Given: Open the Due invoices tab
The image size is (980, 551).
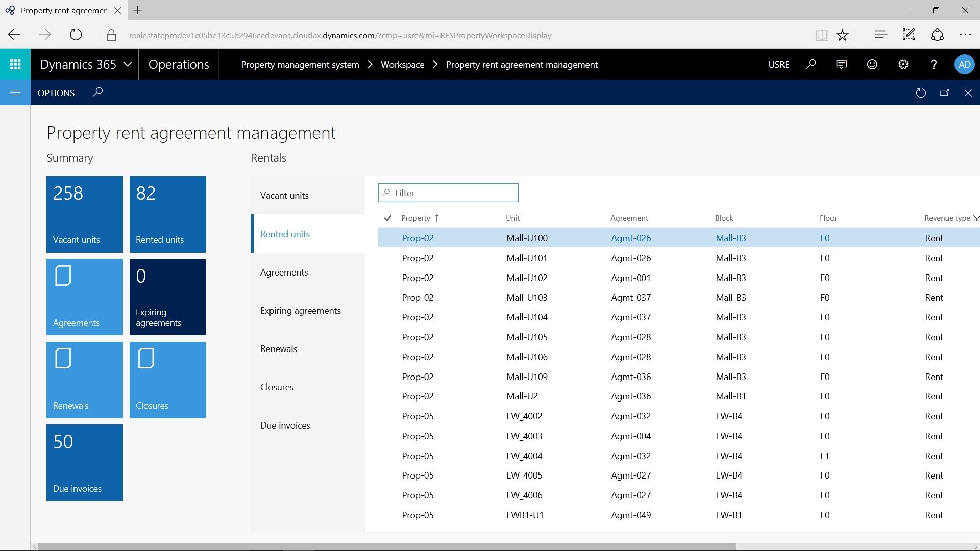Looking at the screenshot, I should (x=285, y=425).
